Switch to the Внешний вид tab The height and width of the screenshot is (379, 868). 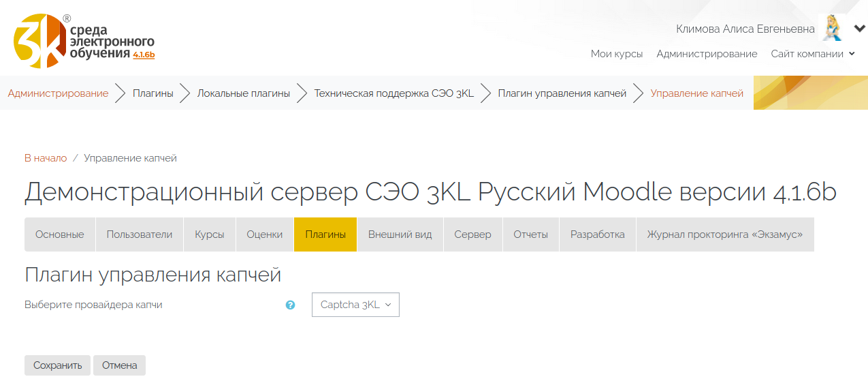tap(400, 234)
